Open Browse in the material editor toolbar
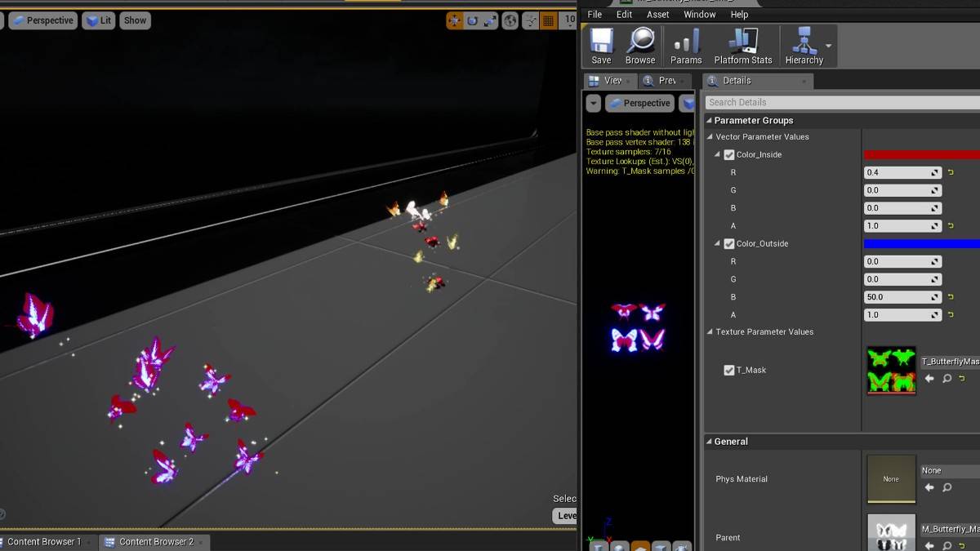Viewport: 980px width, 551px height. [x=640, y=46]
